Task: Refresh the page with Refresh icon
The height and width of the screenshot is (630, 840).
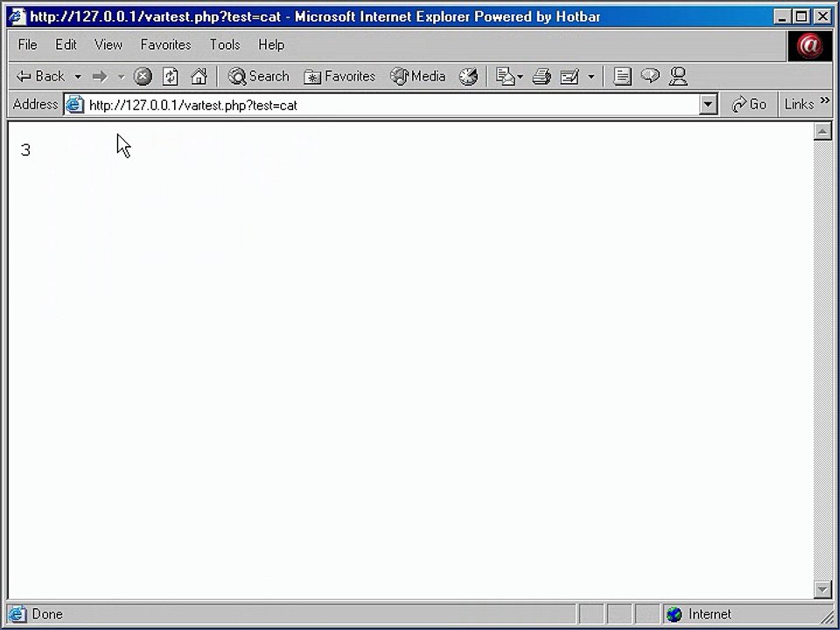Action: [171, 77]
